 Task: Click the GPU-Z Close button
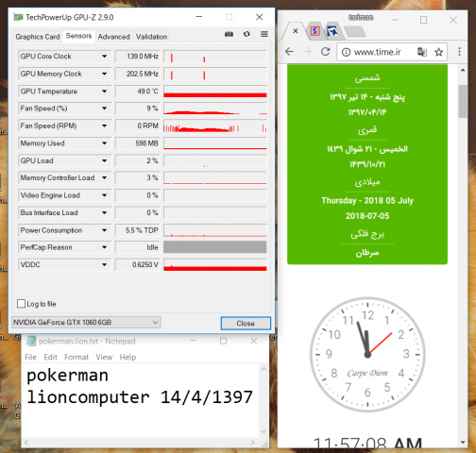point(246,324)
